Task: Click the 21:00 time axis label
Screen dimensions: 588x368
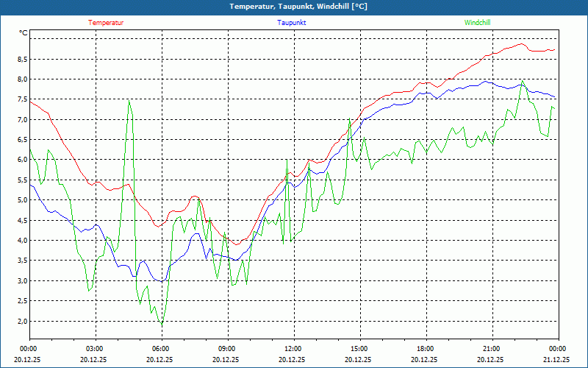Action: pos(492,349)
